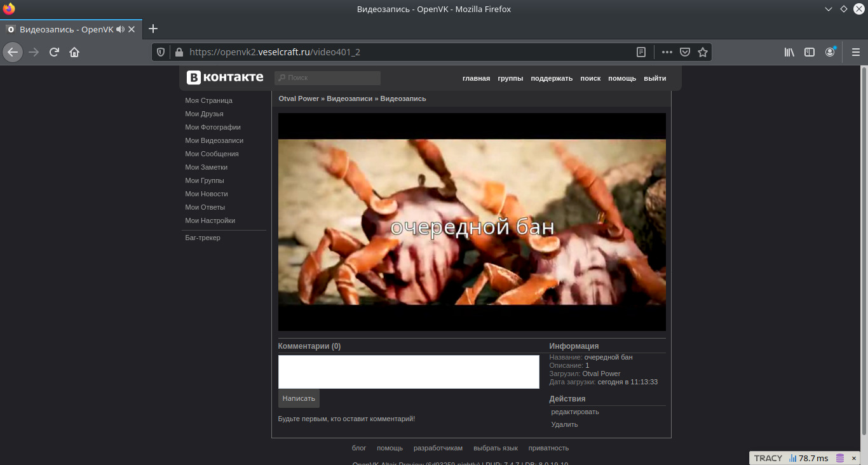Open the 78.7 ms timing panel
This screenshot has height=465, width=868.
(x=808, y=458)
